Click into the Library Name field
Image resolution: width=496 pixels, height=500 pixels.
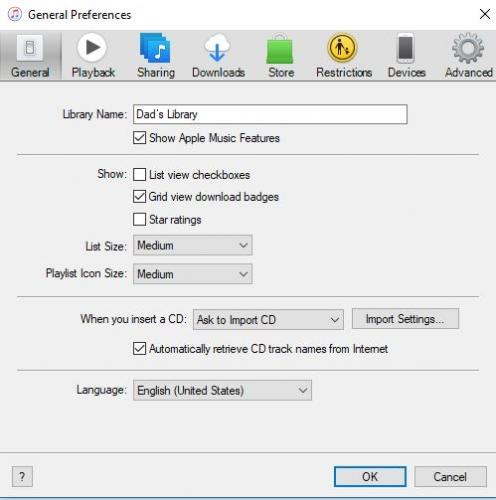coord(270,114)
